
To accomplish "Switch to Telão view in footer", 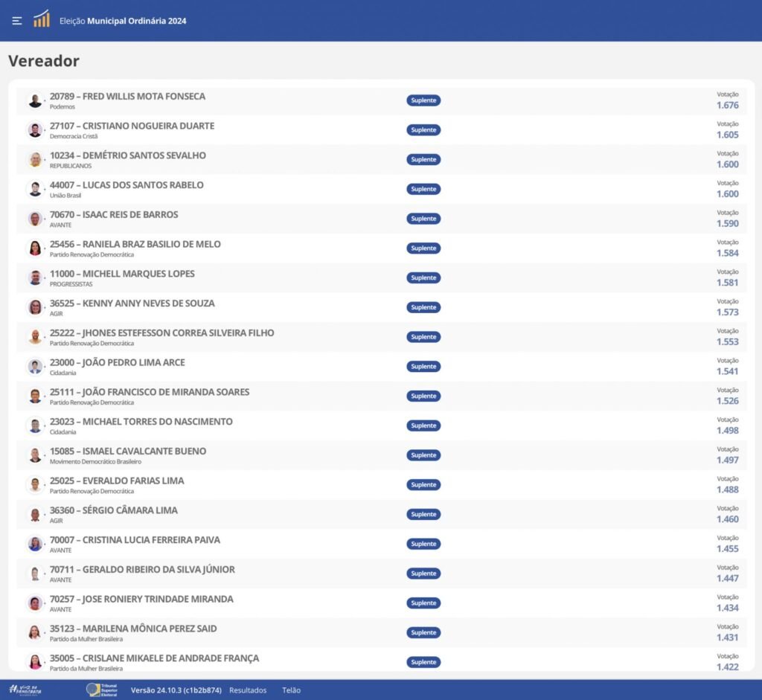I will point(291,690).
